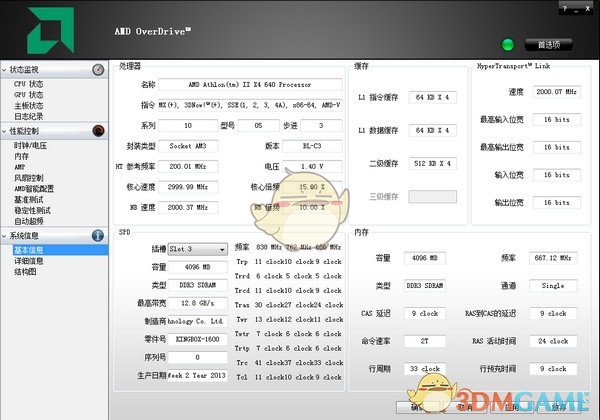Open 详细信息 detailed info page
This screenshot has width=600, height=420.
(x=29, y=261)
